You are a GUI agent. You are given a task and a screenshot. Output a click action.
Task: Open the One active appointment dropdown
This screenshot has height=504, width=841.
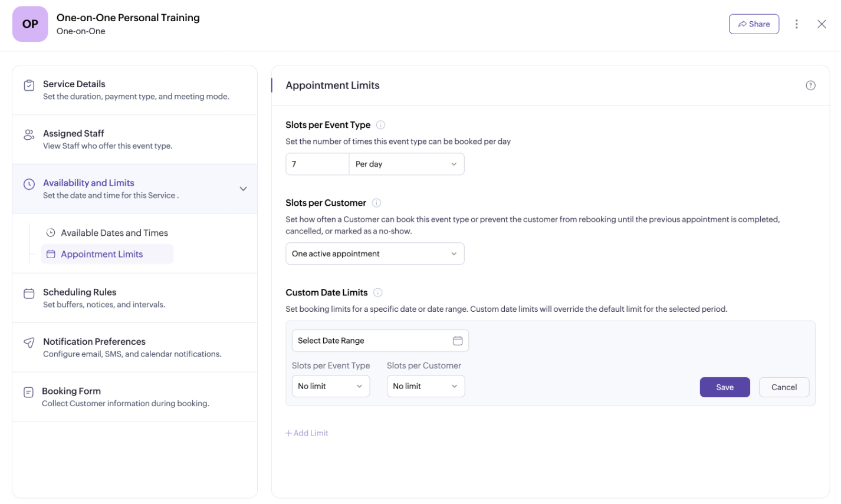tap(375, 253)
